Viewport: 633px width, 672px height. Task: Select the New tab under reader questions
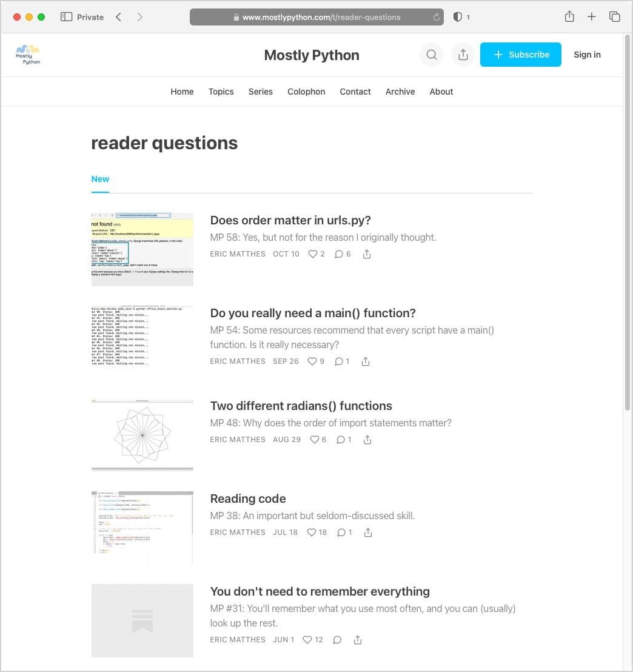100,179
